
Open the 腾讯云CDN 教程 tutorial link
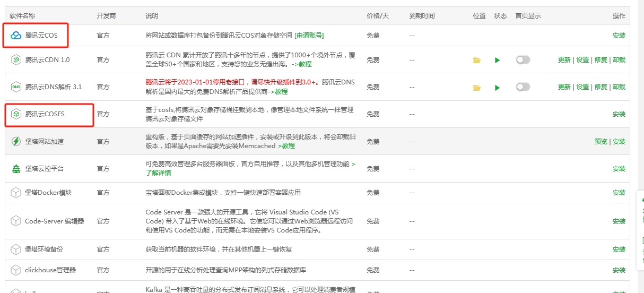coord(301,64)
